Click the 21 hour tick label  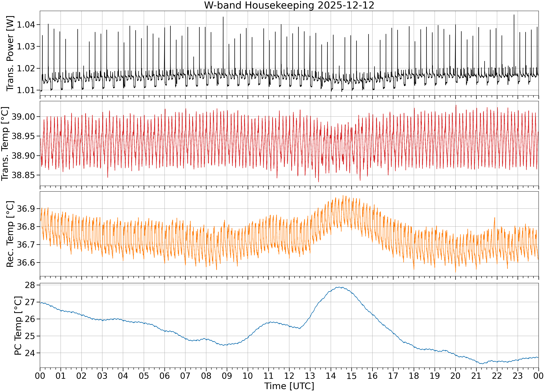pos(476,376)
